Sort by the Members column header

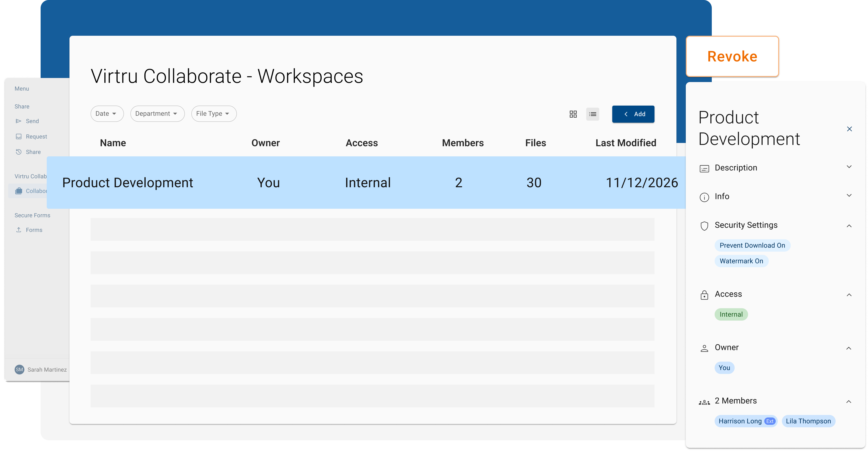coord(463,143)
